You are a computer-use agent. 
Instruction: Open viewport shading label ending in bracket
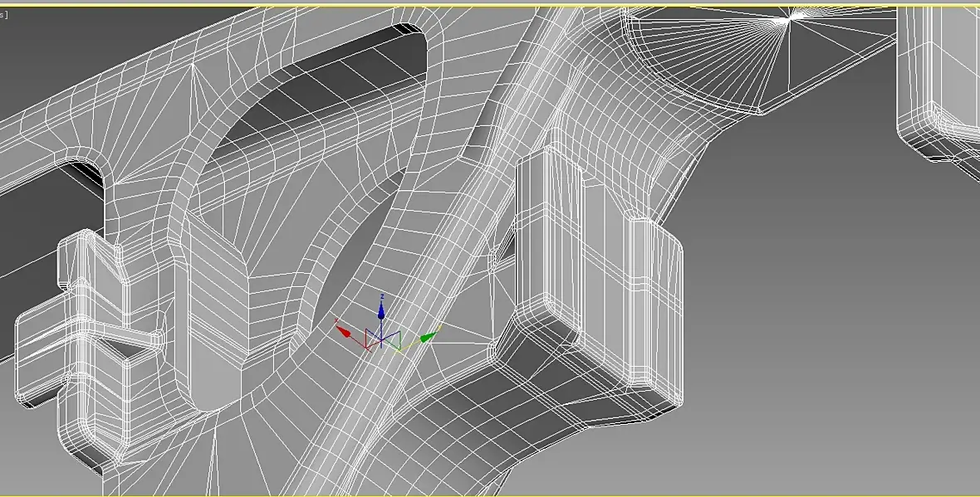pyautogui.click(x=4, y=14)
